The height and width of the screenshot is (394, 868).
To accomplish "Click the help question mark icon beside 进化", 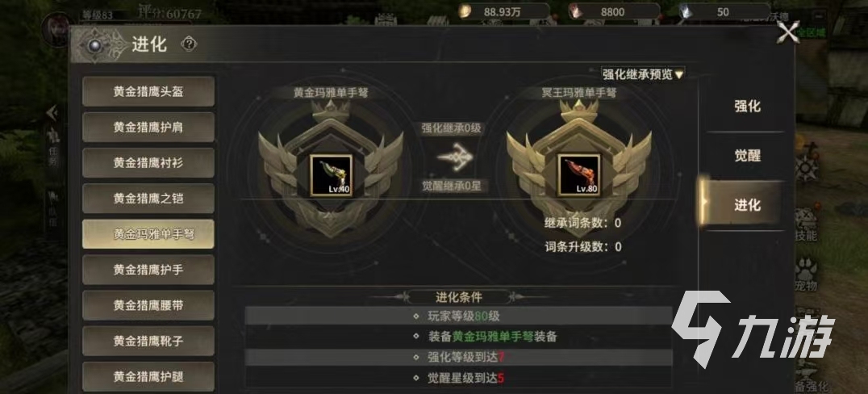I will click(189, 44).
